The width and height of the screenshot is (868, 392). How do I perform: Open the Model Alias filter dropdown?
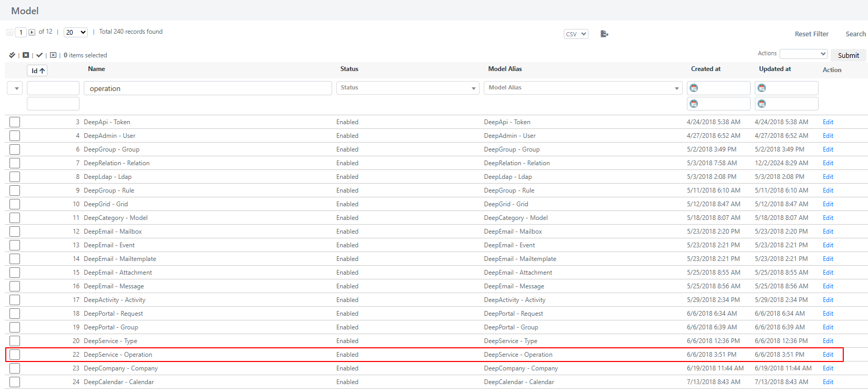click(583, 88)
